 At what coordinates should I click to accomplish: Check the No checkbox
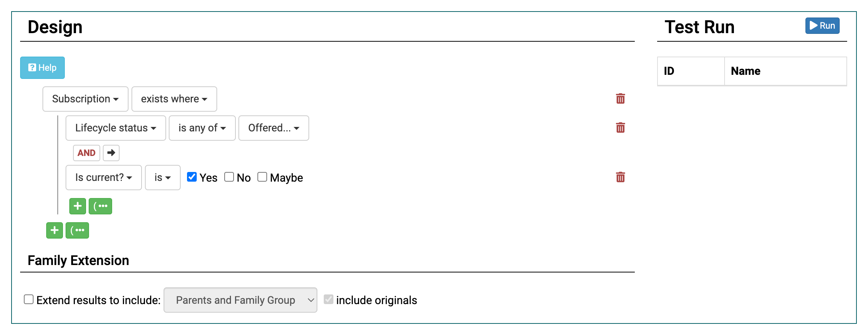(x=229, y=177)
